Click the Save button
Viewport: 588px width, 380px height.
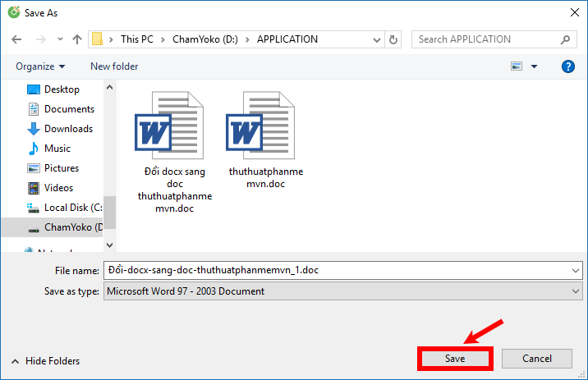[455, 359]
